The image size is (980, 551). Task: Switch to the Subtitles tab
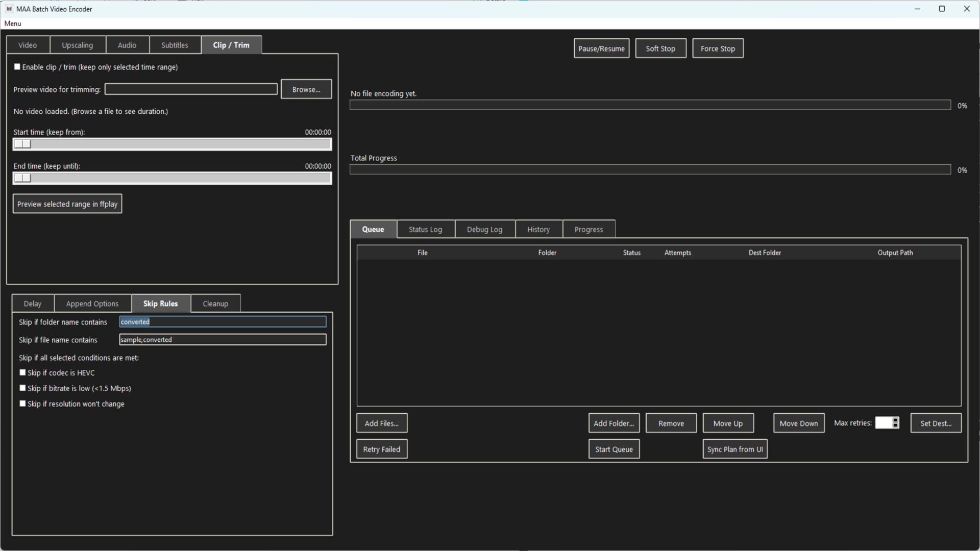[175, 45]
